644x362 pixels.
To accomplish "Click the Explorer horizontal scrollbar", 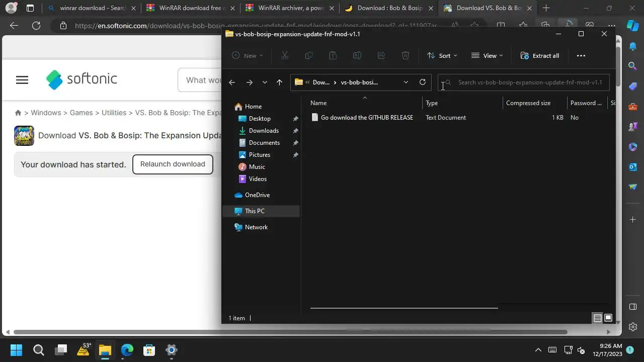I will point(404,308).
